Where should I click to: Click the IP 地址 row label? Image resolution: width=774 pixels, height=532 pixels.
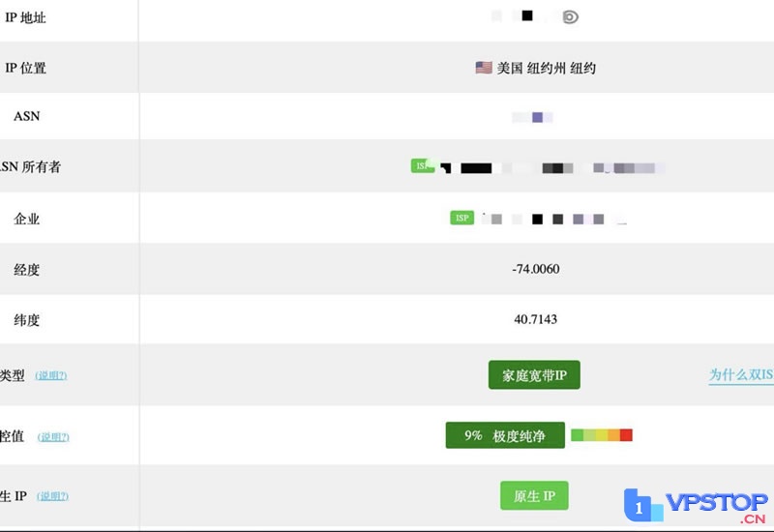(25, 17)
